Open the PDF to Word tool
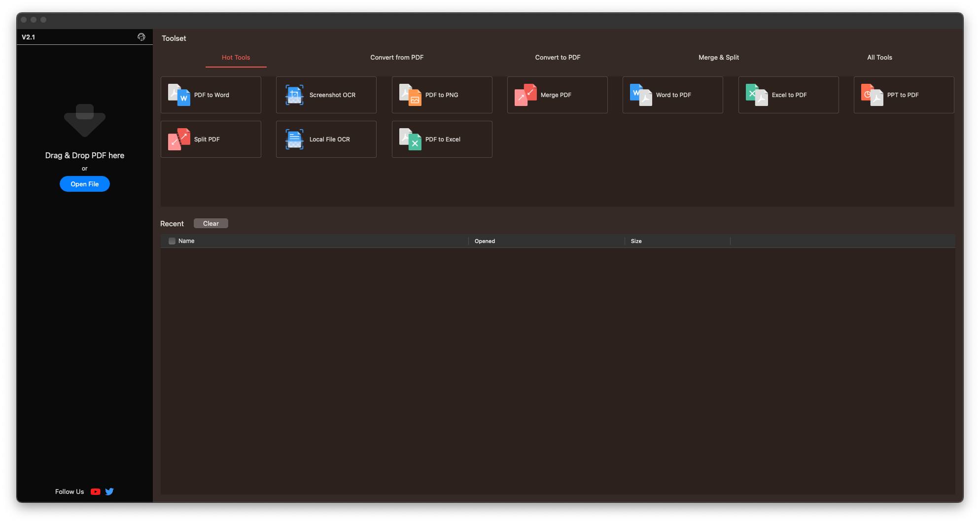Viewport: 980px width, 523px height. pyautogui.click(x=210, y=95)
